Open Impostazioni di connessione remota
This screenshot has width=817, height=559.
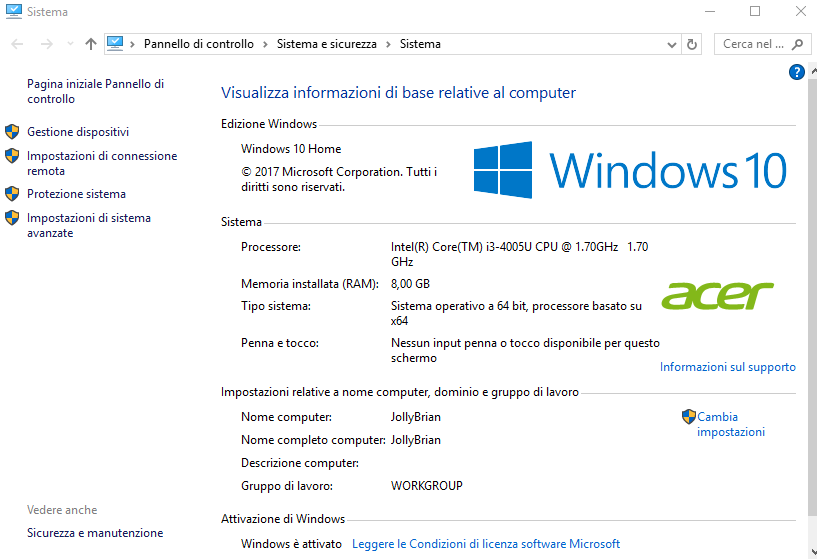click(x=102, y=163)
